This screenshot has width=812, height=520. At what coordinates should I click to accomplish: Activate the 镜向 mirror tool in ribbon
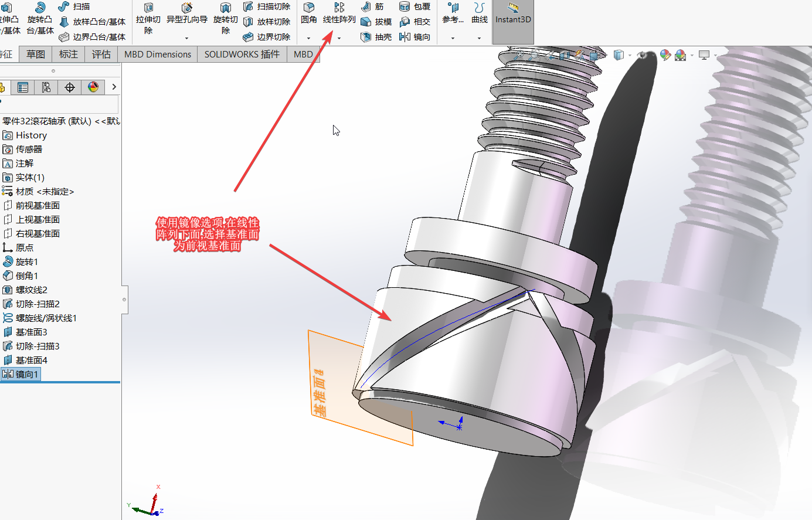(415, 37)
